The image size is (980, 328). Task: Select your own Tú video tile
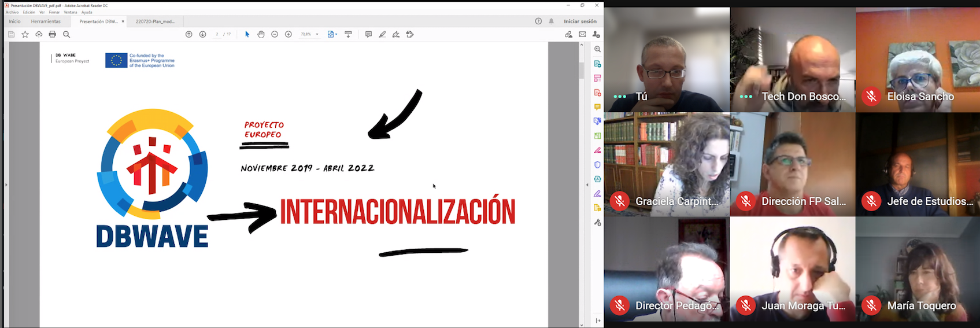click(667, 60)
